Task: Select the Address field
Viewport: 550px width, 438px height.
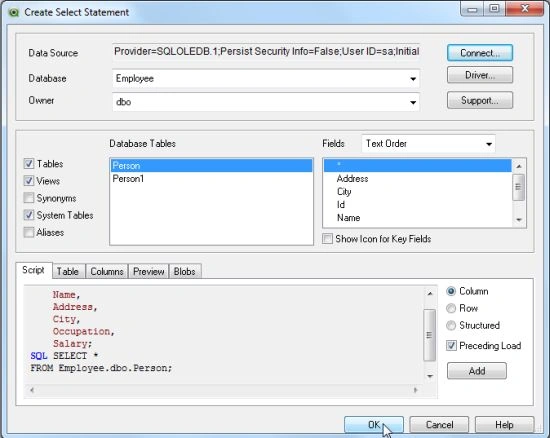Action: 417,179
